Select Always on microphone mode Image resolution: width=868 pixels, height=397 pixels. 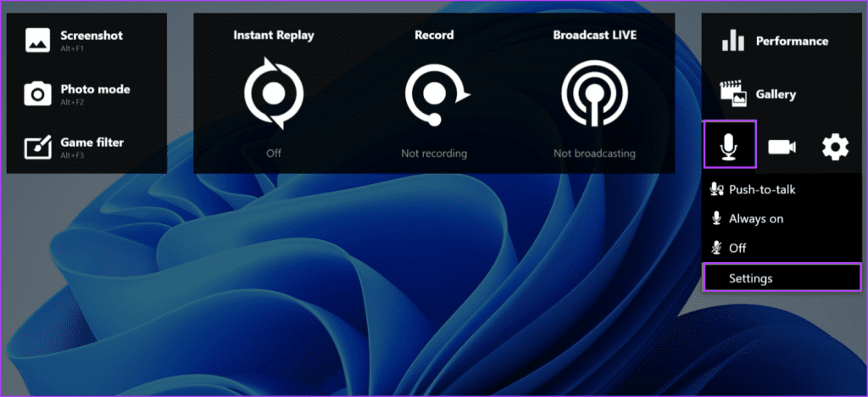coord(782,219)
